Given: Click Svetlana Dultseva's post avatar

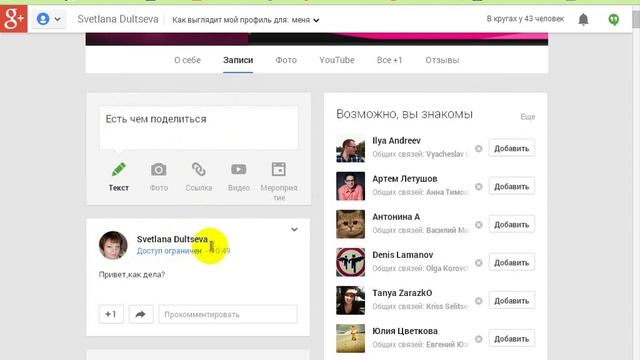Looking at the screenshot, I should [x=113, y=245].
